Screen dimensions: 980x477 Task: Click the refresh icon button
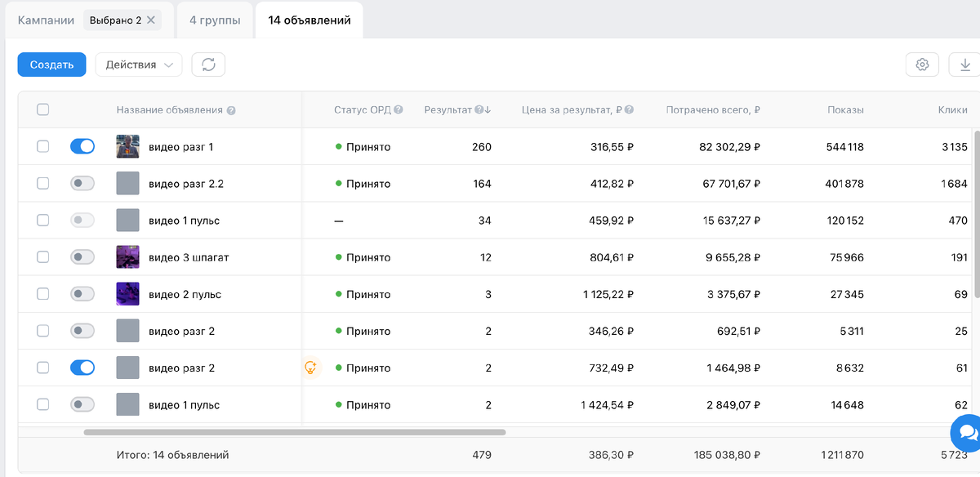[x=208, y=65]
